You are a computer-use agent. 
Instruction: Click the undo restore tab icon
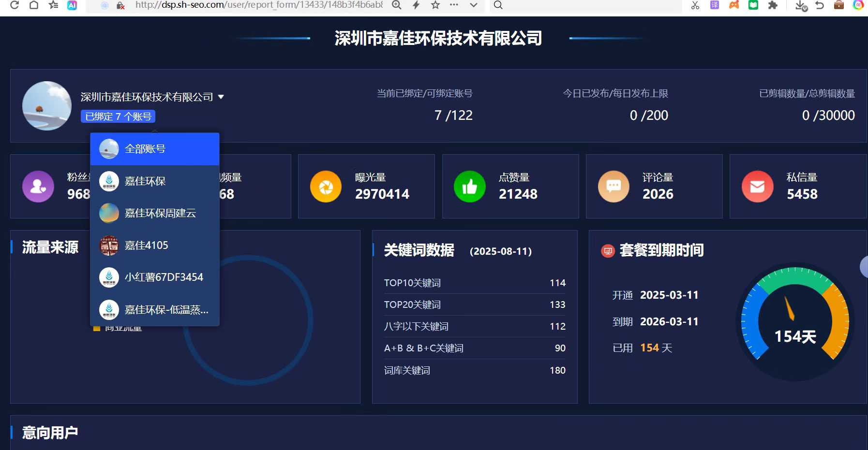[x=820, y=5]
